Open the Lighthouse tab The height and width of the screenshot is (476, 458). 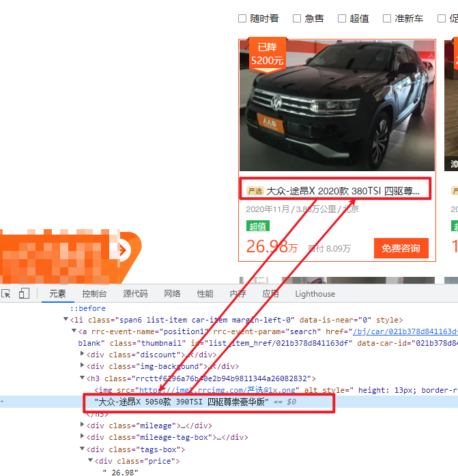tap(315, 294)
